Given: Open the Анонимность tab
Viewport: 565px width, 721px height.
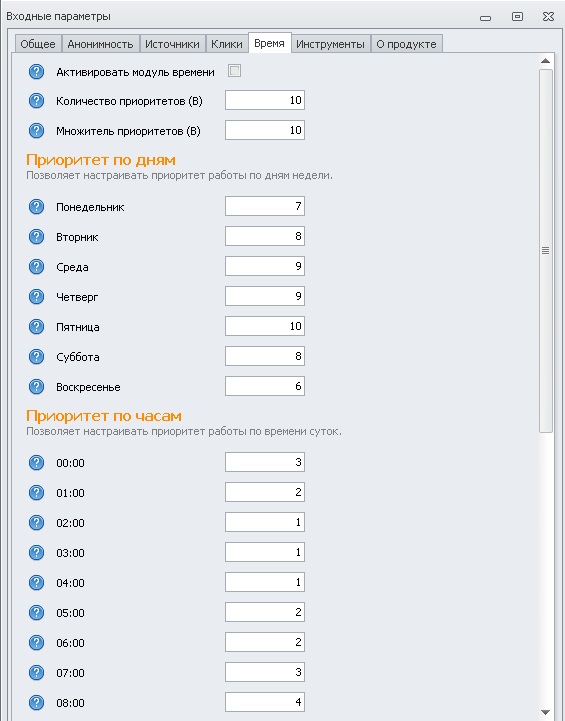Looking at the screenshot, I should 100,44.
